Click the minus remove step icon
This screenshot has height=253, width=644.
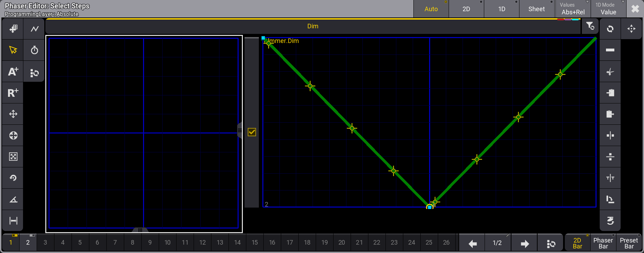pos(610,50)
